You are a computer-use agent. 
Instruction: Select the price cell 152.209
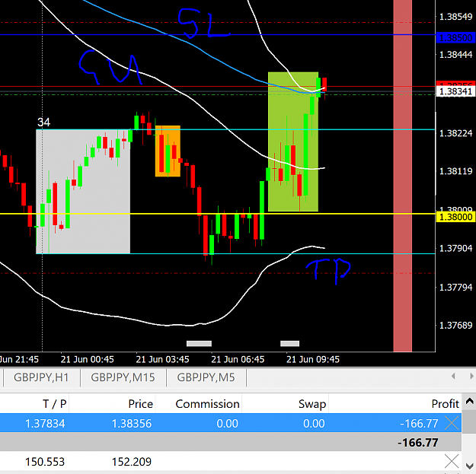point(132,462)
